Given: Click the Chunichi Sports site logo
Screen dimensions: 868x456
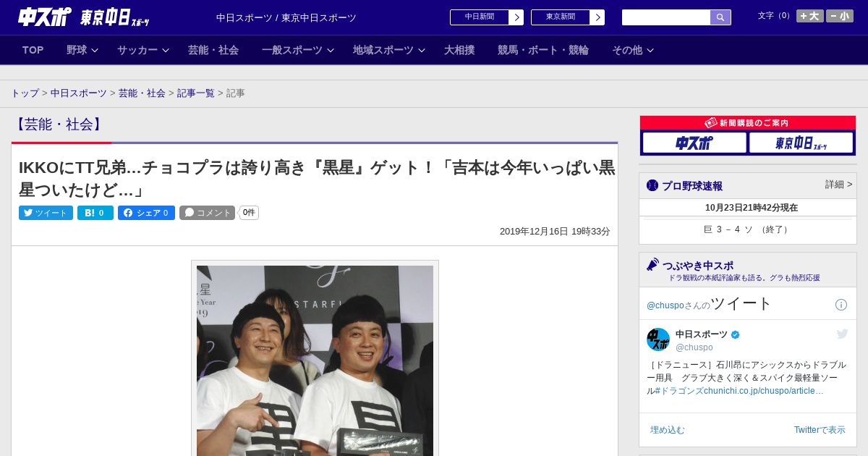Looking at the screenshot, I should (45, 17).
